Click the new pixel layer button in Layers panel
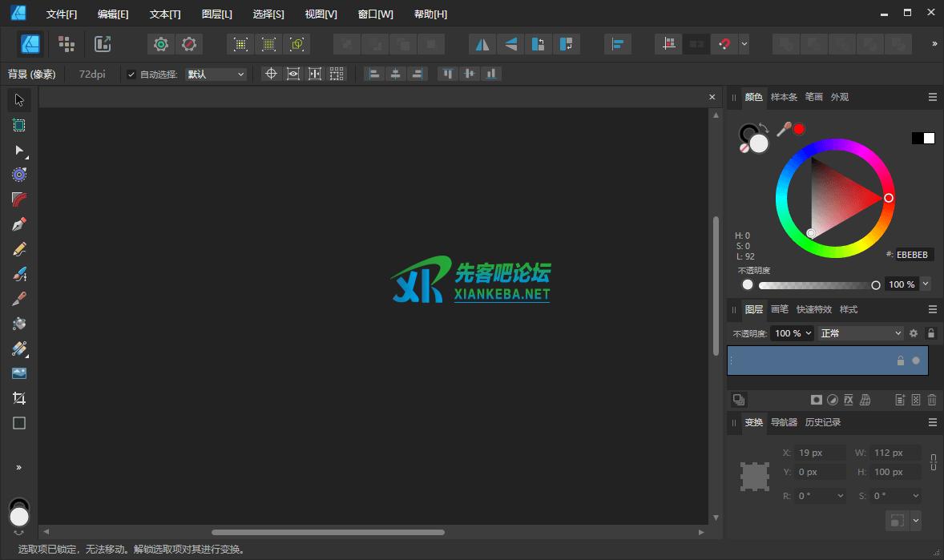Viewport: 944px width, 560px height. [x=916, y=400]
